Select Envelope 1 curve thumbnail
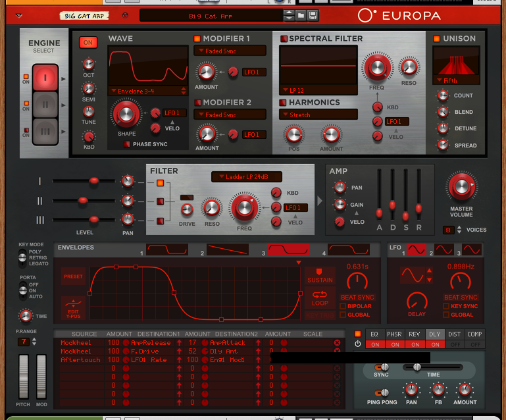Screen dimensions: 506x420 (x=167, y=249)
